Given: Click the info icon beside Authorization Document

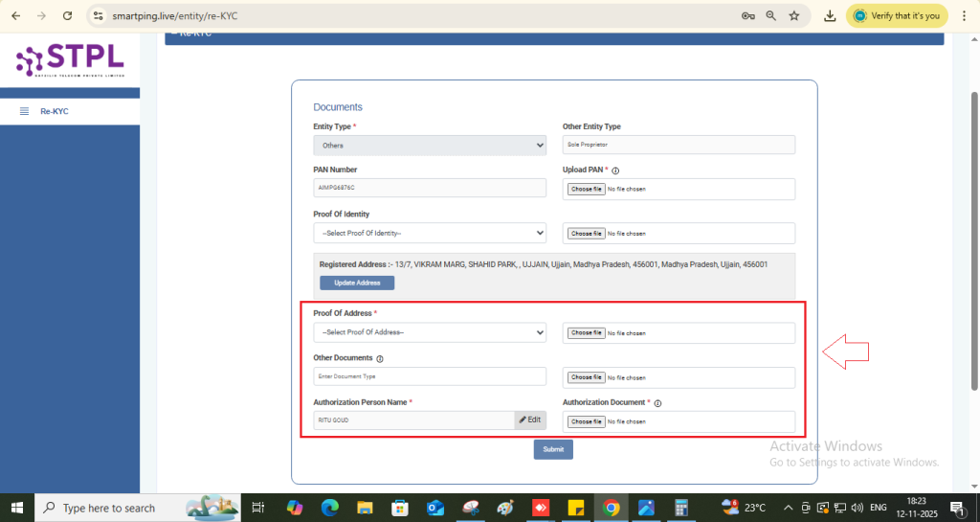Looking at the screenshot, I should [x=657, y=403].
